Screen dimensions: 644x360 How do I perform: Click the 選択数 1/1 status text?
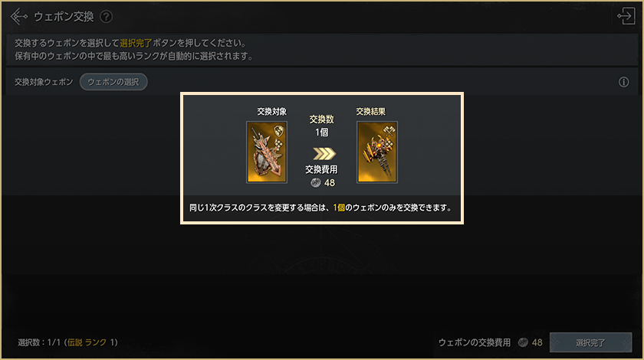pyautogui.click(x=39, y=342)
